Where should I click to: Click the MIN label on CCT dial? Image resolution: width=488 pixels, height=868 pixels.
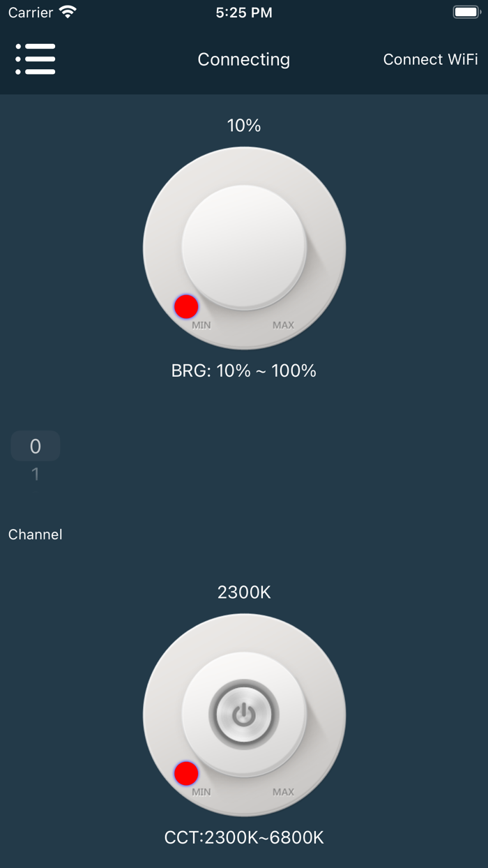pyautogui.click(x=201, y=792)
